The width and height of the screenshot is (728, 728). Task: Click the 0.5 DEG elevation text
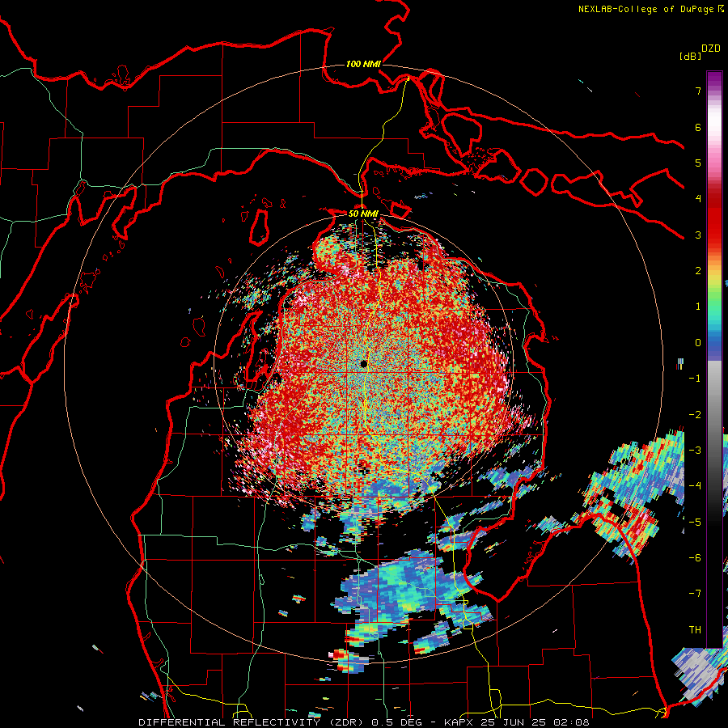(x=396, y=722)
